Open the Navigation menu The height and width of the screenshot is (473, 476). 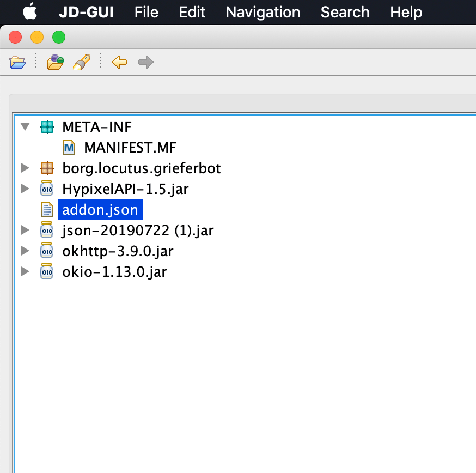[263, 12]
